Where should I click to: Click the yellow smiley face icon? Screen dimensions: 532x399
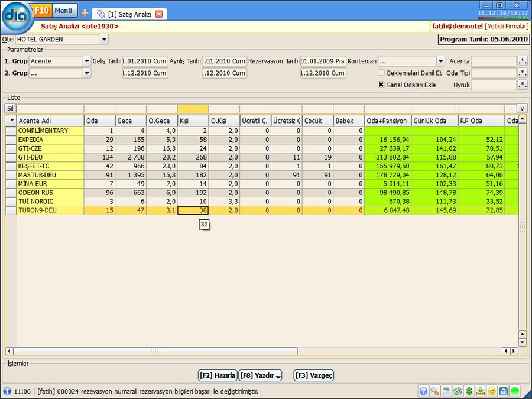click(x=492, y=391)
